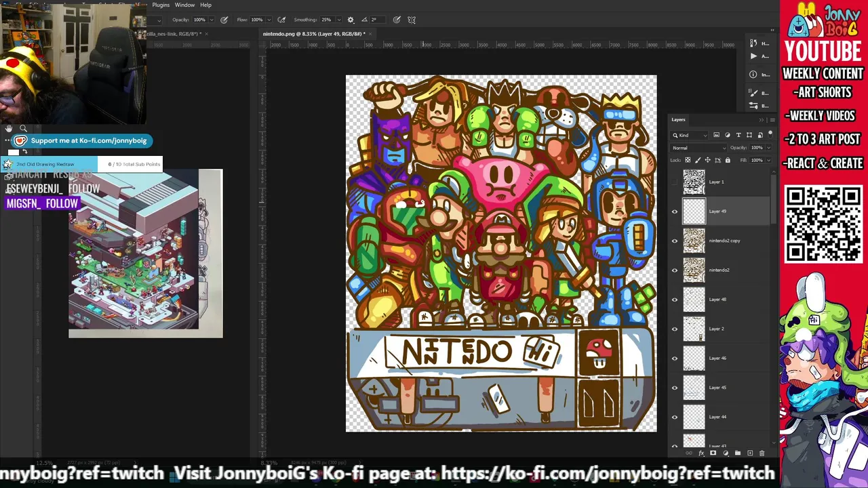Click the lock transparent pixels icon
Image resolution: width=868 pixels, height=488 pixels.
point(688,160)
